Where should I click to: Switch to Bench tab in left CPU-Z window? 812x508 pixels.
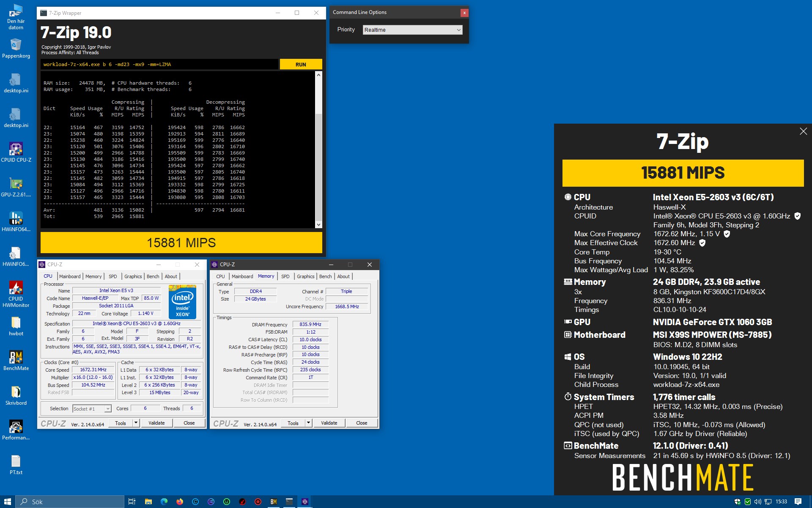[x=153, y=276]
